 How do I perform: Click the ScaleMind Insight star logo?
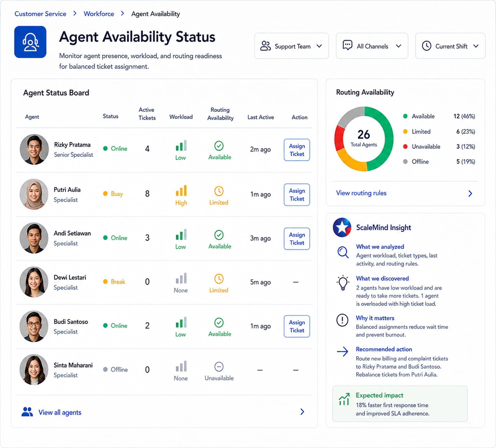coord(342,227)
